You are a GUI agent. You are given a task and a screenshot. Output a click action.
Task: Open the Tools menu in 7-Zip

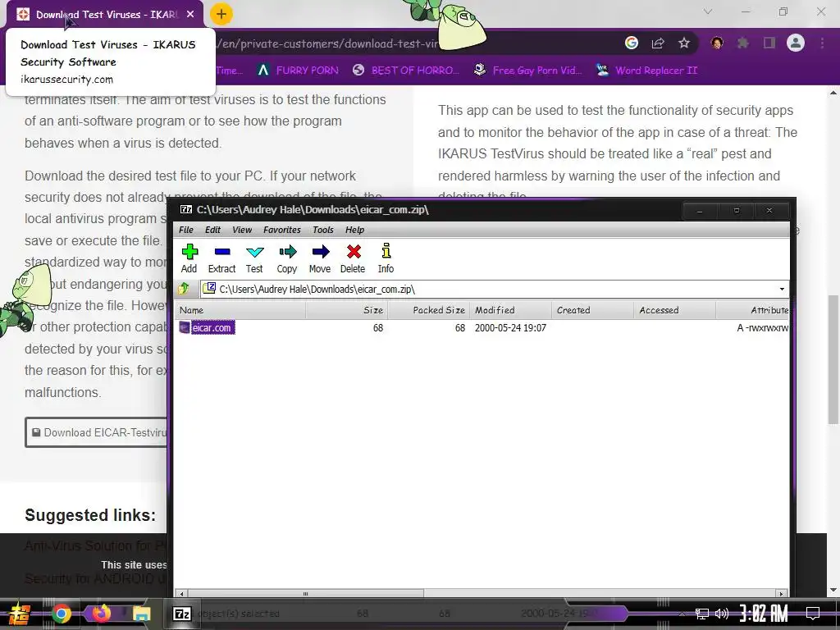point(323,230)
